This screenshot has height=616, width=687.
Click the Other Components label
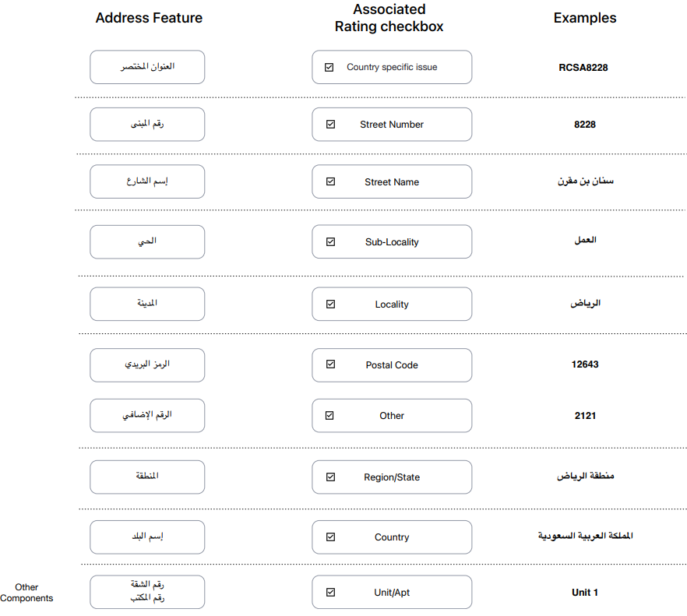(26, 593)
